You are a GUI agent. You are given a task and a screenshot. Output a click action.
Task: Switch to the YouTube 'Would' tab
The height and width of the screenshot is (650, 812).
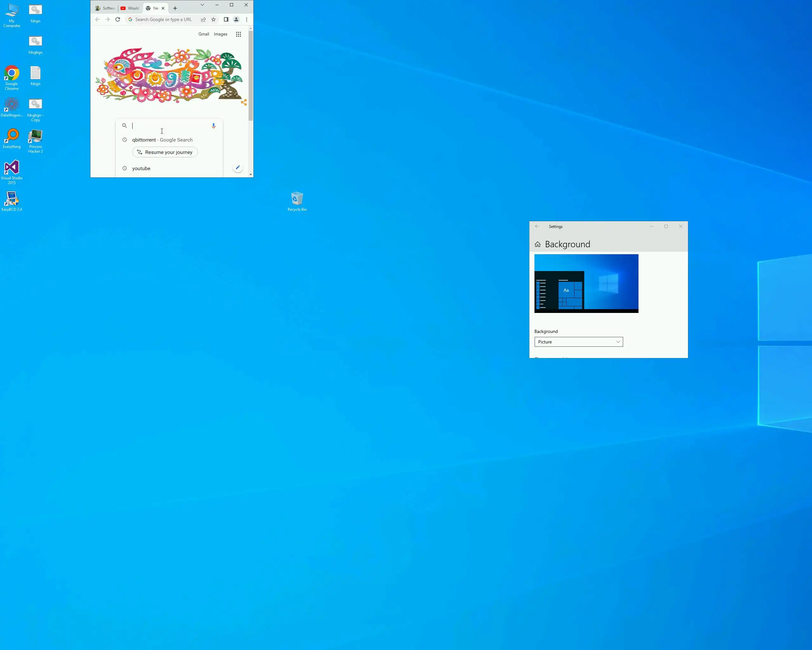point(130,8)
